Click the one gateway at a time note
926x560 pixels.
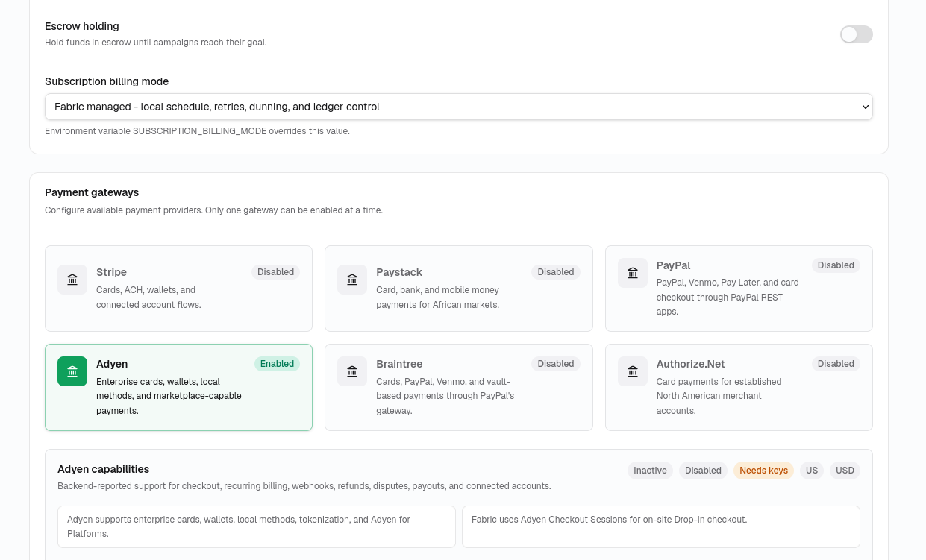click(213, 210)
